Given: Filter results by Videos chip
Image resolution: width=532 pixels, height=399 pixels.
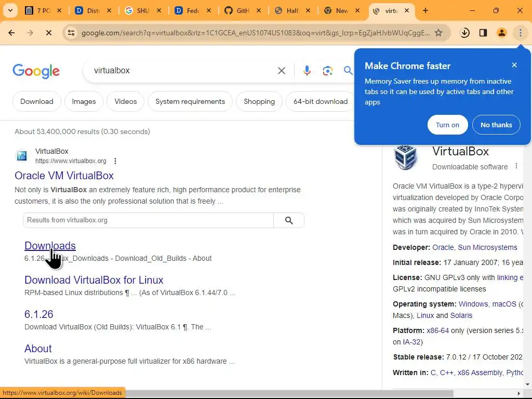Looking at the screenshot, I should click(x=126, y=101).
